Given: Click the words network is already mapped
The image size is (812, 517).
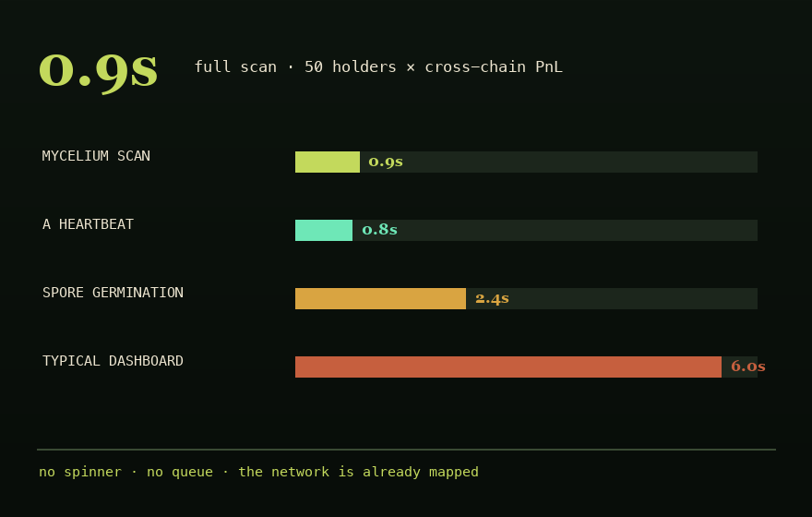Looking at the screenshot, I should (x=375, y=472).
